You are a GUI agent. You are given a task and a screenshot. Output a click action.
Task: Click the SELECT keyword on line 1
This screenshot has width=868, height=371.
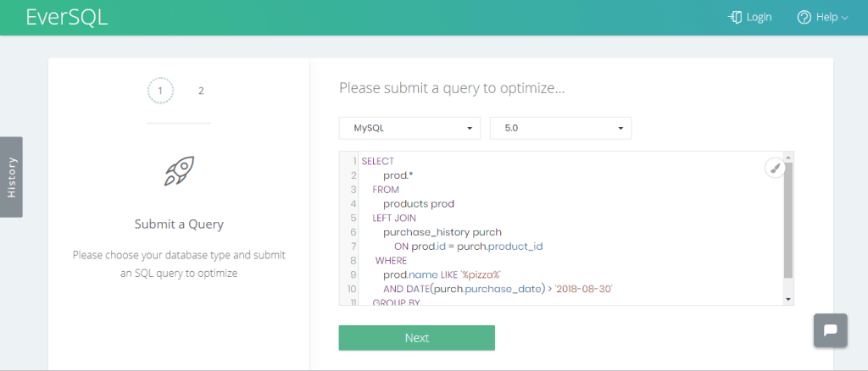tap(377, 161)
